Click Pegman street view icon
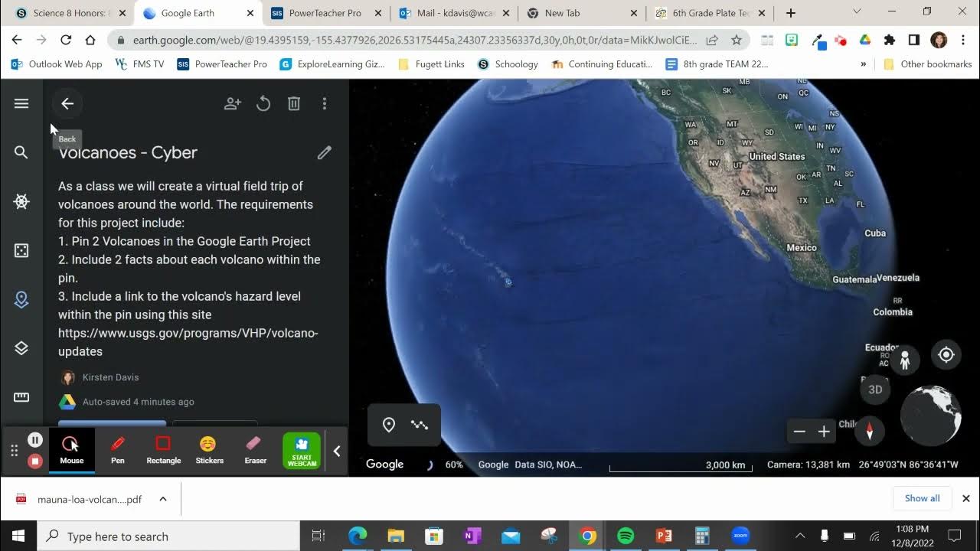Image resolution: width=980 pixels, height=551 pixels. (x=905, y=360)
